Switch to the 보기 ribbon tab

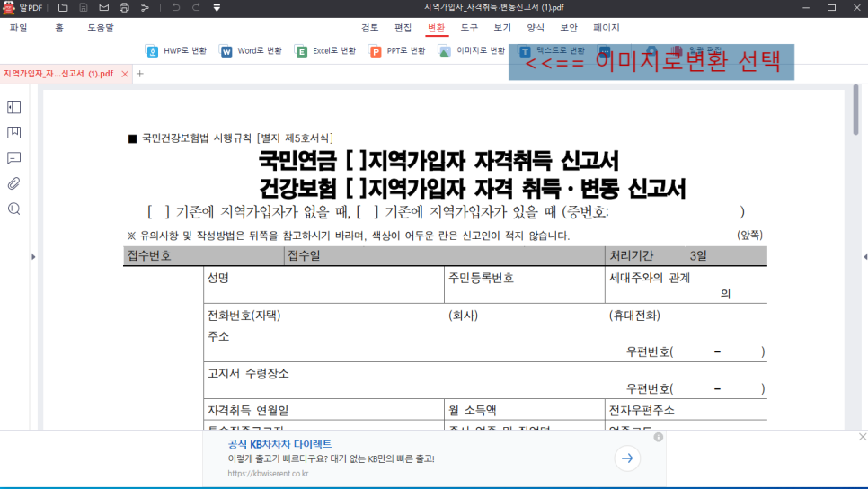coord(502,28)
